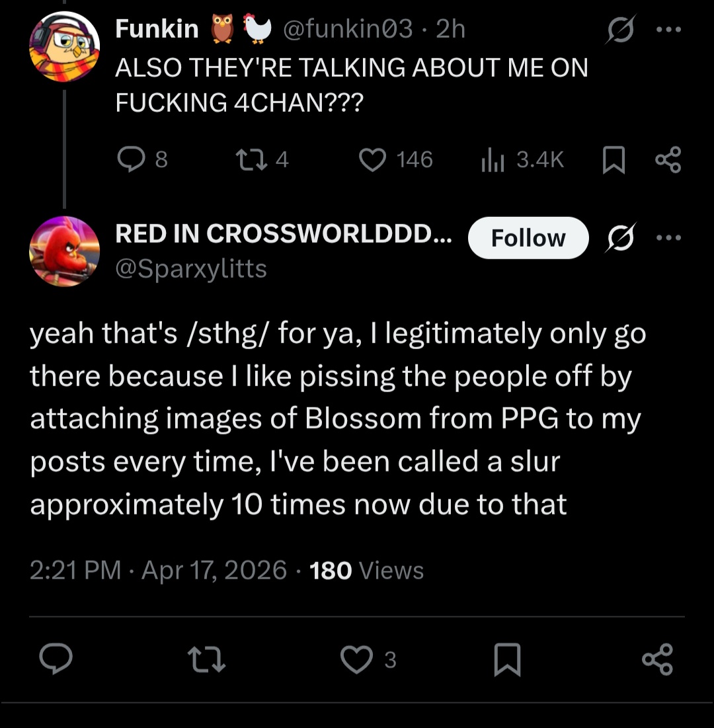Share Sparxylitts' reply
Viewport: 714px width, 728px height.
coord(658,659)
